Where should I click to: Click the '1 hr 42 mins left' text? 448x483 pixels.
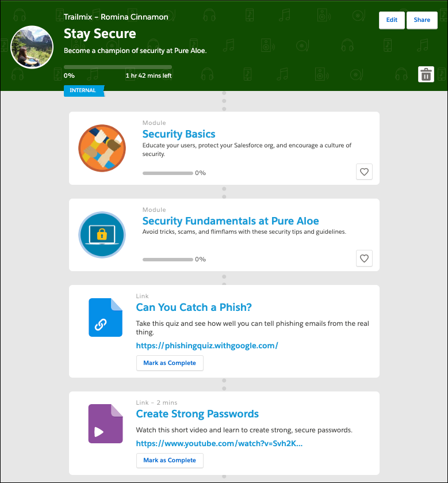click(148, 76)
